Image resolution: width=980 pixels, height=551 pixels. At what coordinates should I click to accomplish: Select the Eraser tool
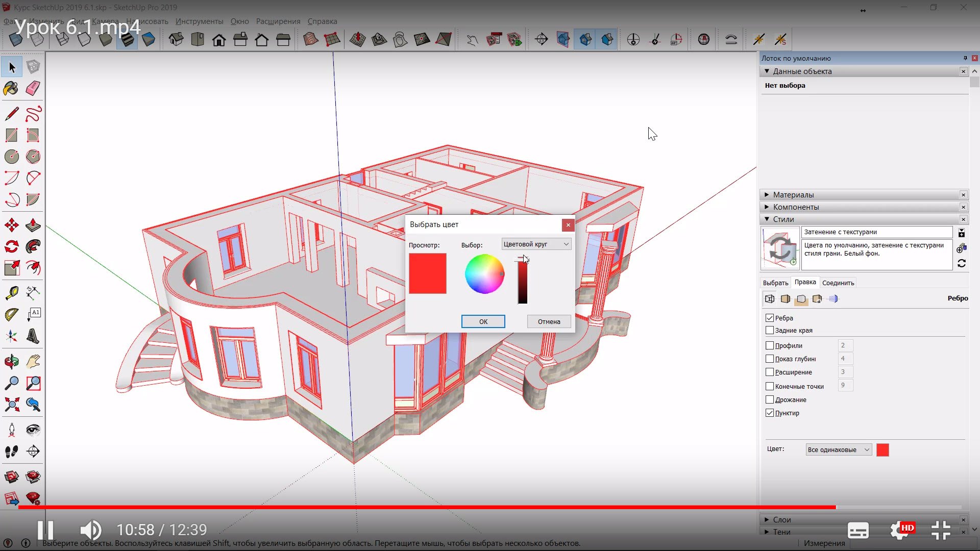pos(33,88)
